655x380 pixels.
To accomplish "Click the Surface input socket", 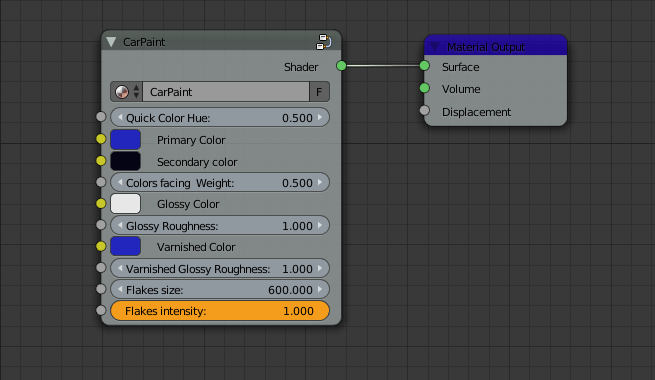I will [424, 66].
